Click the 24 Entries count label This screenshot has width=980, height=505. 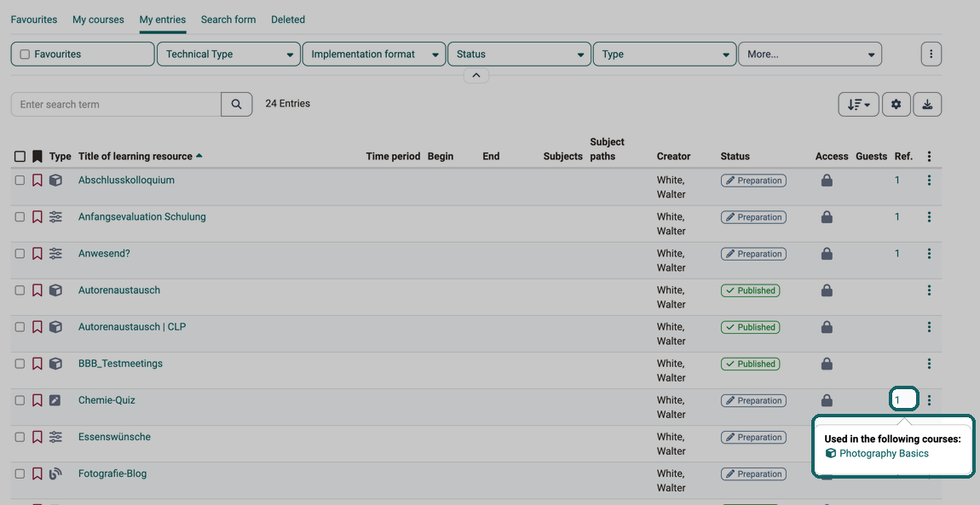(287, 104)
